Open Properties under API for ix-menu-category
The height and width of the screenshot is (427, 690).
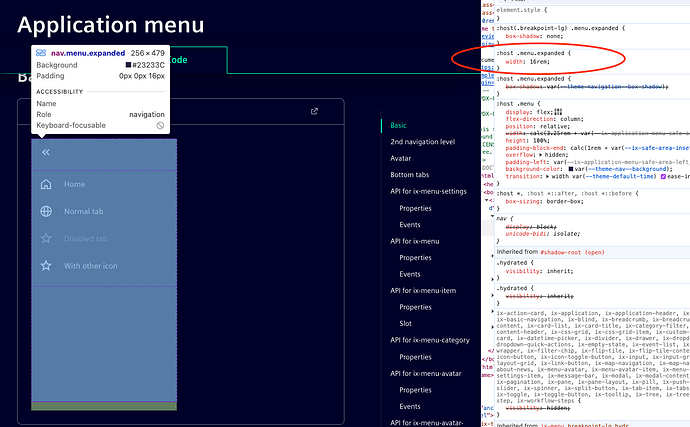click(x=415, y=357)
